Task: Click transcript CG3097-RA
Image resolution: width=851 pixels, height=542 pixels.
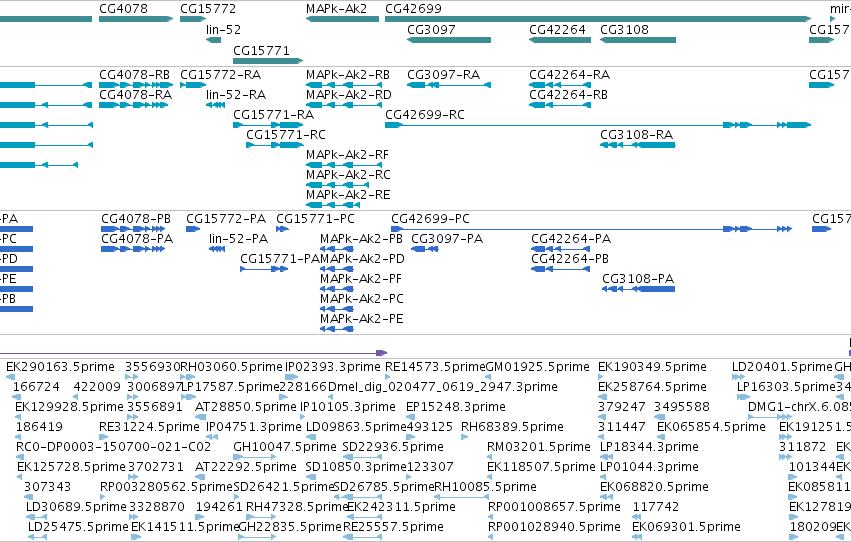Action: point(443,75)
